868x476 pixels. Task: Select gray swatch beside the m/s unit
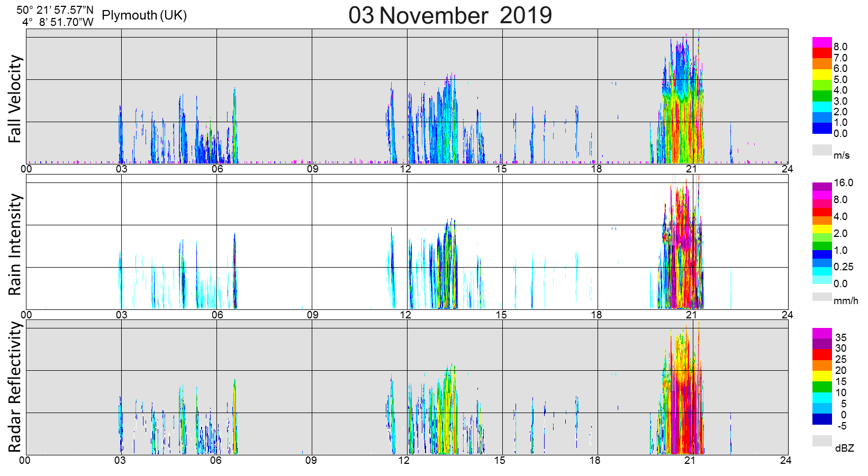tap(822, 150)
